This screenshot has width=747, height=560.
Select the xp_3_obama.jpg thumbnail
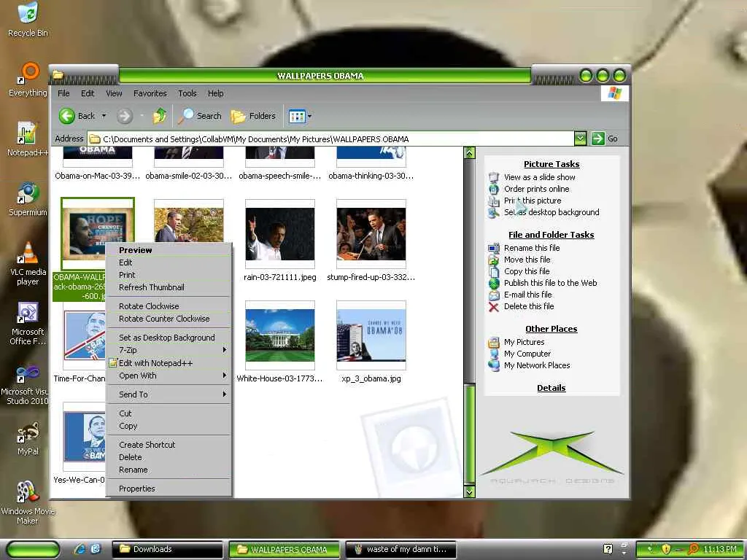[371, 335]
